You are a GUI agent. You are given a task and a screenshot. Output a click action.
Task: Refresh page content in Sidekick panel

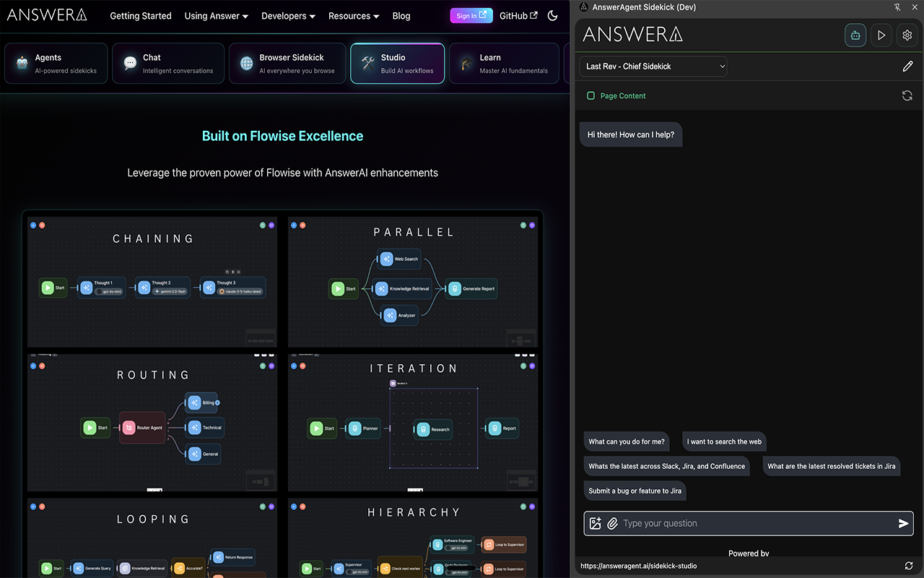(x=907, y=95)
